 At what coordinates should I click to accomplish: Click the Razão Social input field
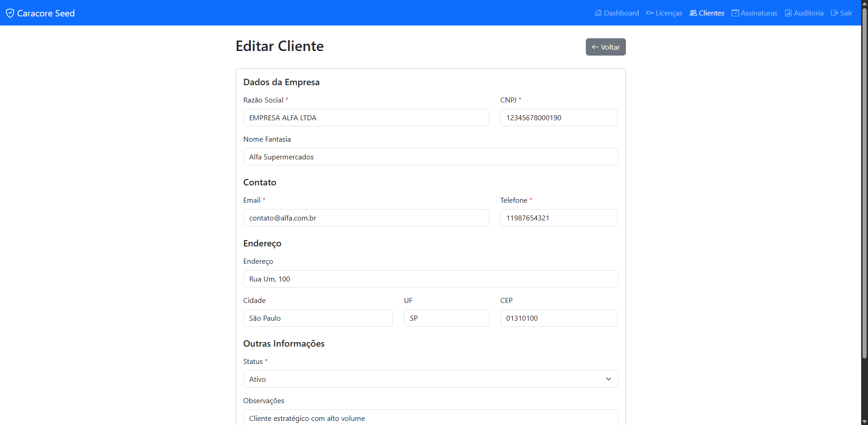(366, 118)
